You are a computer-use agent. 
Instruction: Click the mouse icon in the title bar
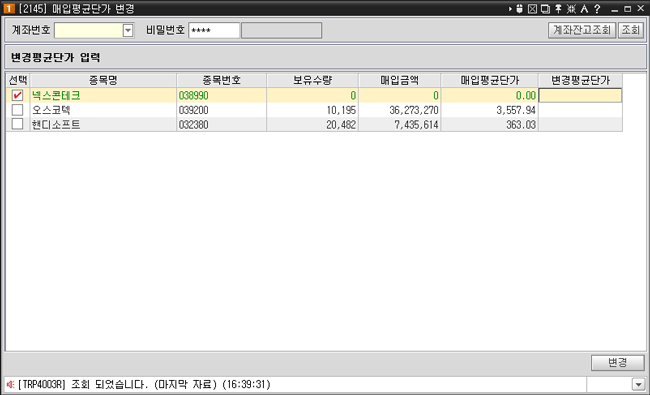click(519, 9)
